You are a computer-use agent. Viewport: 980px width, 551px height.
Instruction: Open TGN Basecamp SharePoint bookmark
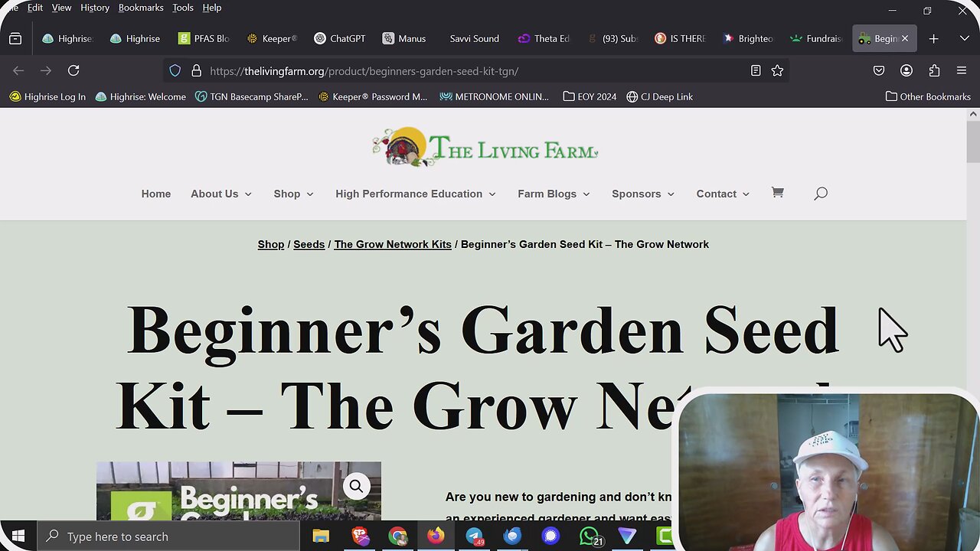(252, 96)
